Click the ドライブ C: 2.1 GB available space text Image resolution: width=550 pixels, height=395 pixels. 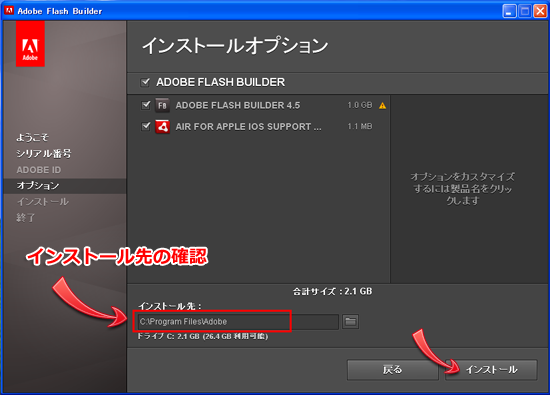tap(203, 336)
